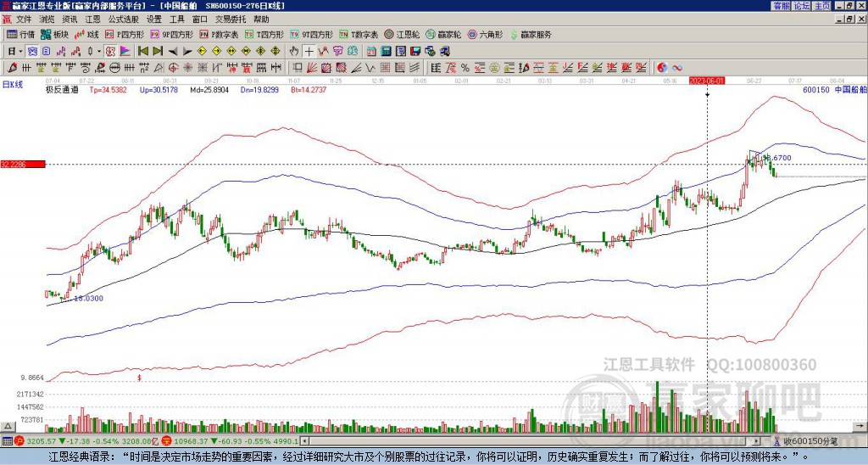Click the Tp=34.5382 value
This screenshot has width=868, height=465.
point(108,89)
